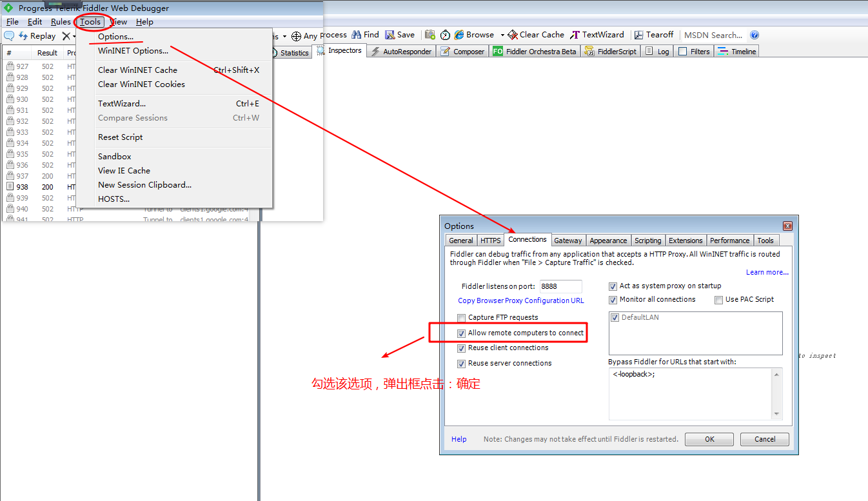Enable Use PAC Script checkbox

[x=718, y=300]
